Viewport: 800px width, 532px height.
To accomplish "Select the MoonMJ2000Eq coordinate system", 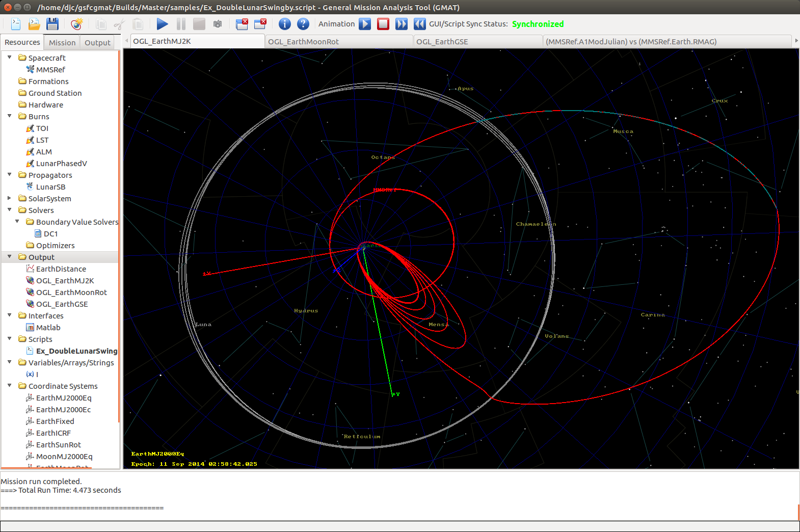I will click(x=59, y=457).
